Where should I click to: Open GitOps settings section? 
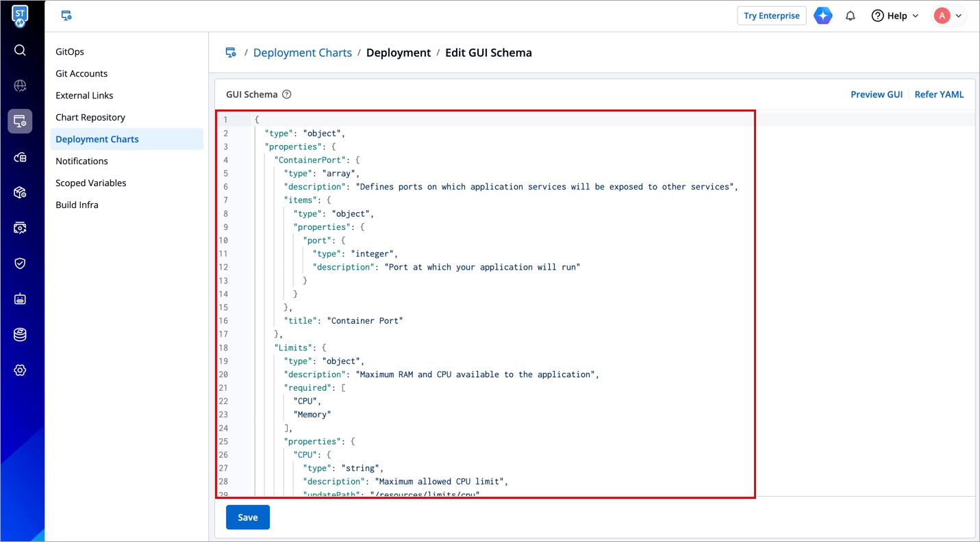[70, 51]
